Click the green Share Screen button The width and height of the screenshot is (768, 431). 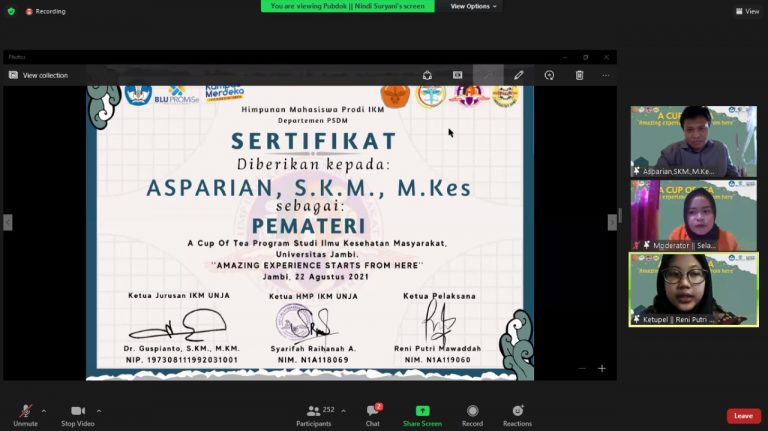click(422, 415)
